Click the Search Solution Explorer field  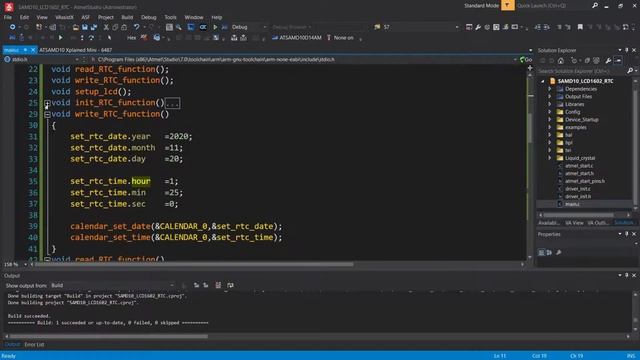pos(582,71)
